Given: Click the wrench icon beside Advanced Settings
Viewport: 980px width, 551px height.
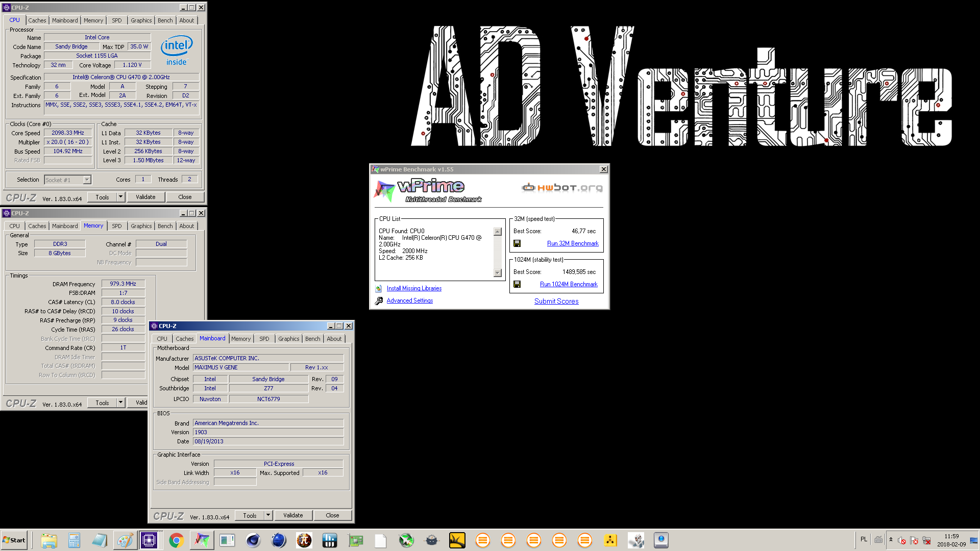Looking at the screenshot, I should click(379, 301).
